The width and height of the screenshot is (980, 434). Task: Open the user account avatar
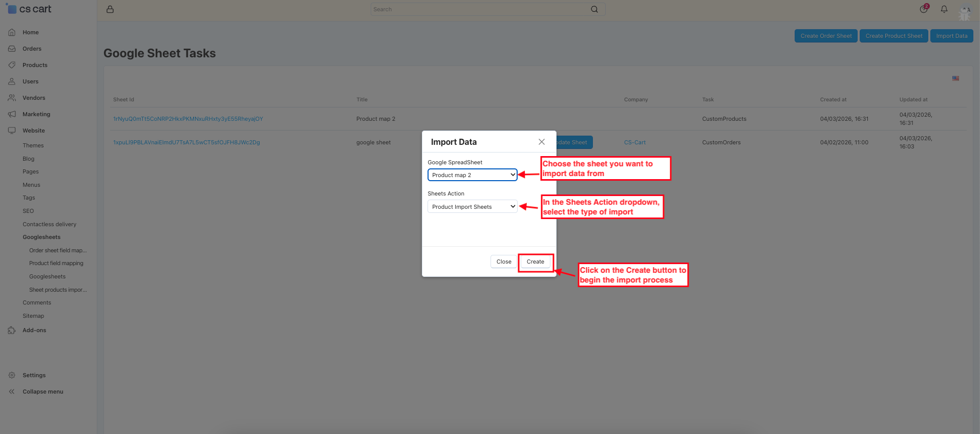pyautogui.click(x=965, y=10)
